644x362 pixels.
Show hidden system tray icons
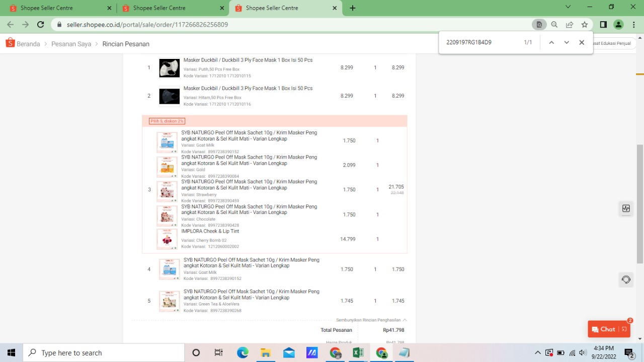pos(538,353)
